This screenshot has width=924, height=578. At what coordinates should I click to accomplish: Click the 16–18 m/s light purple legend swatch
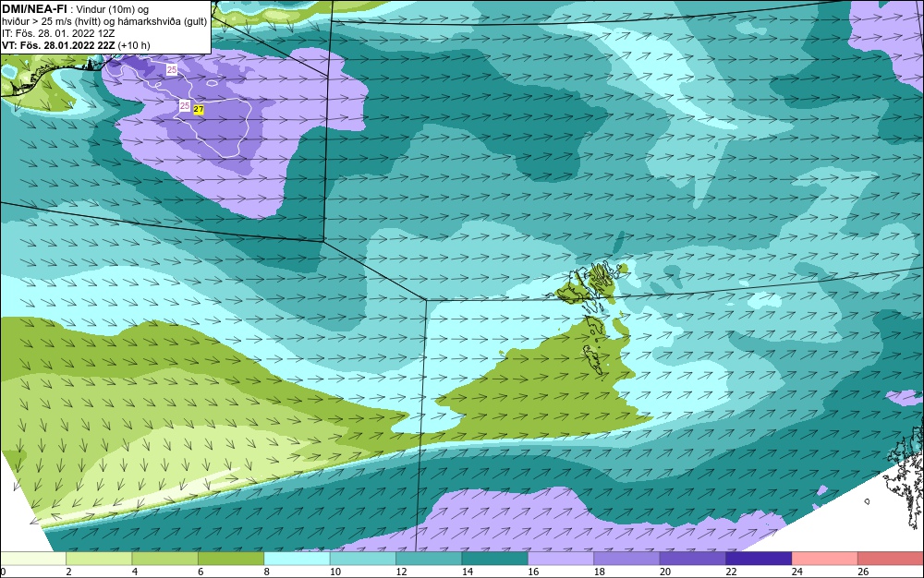(561, 559)
